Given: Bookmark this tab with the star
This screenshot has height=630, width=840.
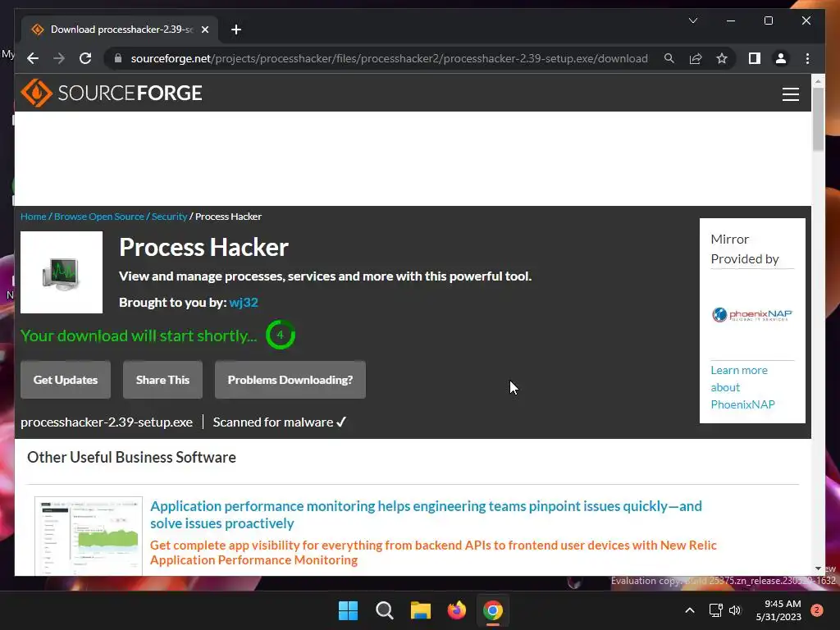Looking at the screenshot, I should 722,58.
